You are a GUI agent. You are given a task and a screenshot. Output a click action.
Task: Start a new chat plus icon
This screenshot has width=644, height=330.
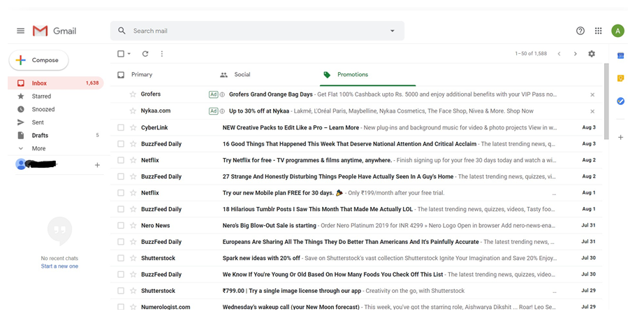[97, 165]
